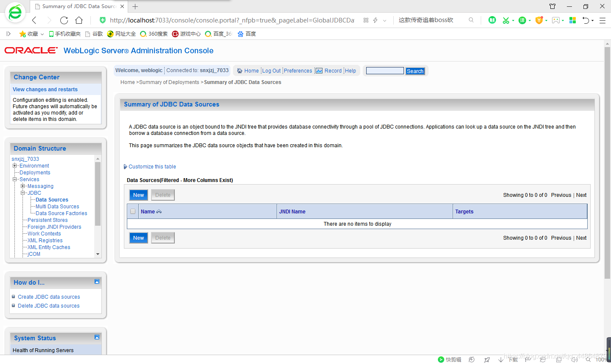Open the browser hamburger menu

(x=602, y=20)
